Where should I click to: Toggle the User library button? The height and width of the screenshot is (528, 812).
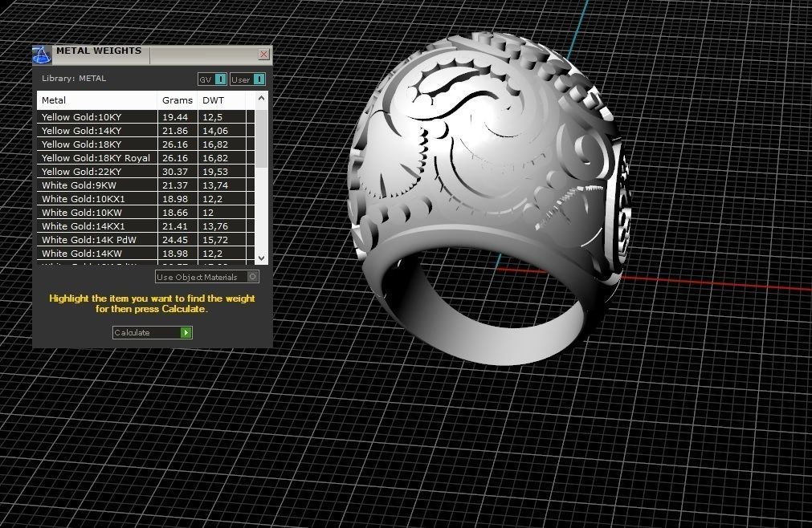coord(248,79)
